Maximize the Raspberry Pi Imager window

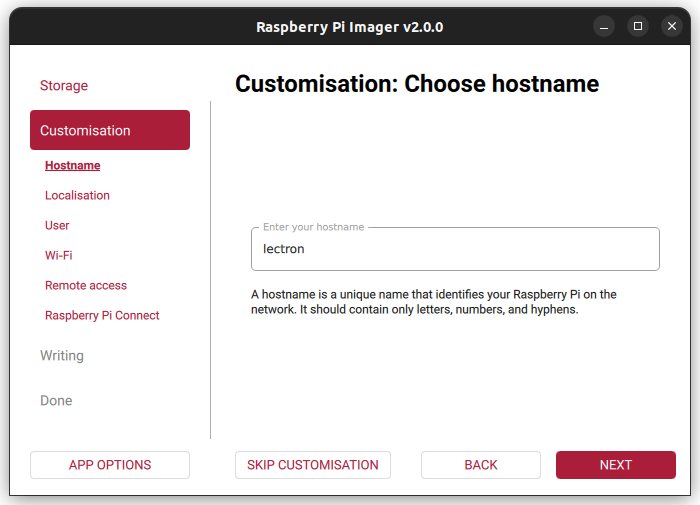tap(637, 26)
